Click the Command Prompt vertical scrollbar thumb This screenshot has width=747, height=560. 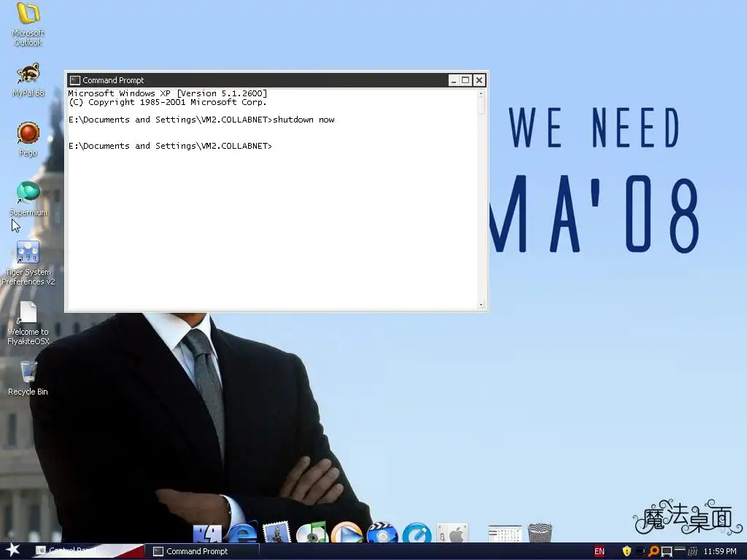pyautogui.click(x=481, y=105)
